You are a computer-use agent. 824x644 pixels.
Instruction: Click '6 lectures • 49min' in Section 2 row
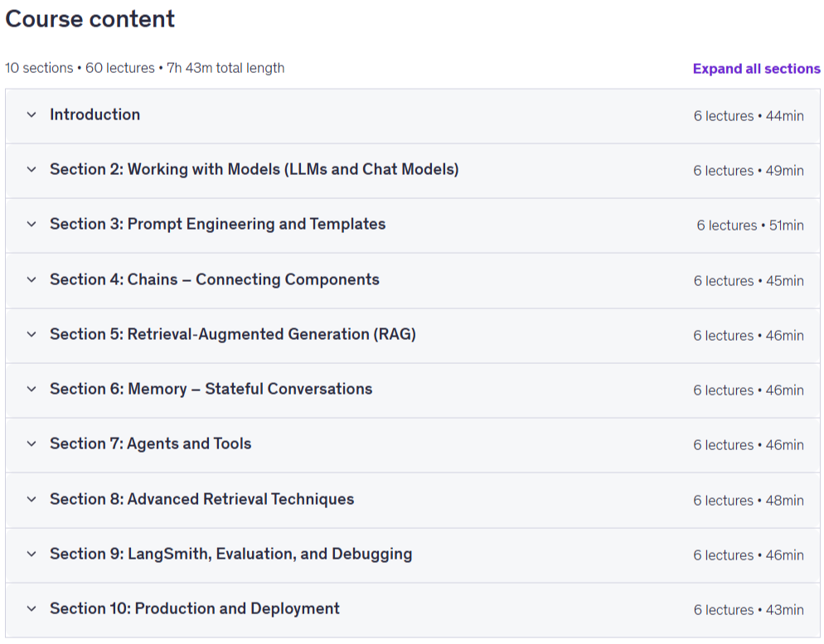(749, 171)
